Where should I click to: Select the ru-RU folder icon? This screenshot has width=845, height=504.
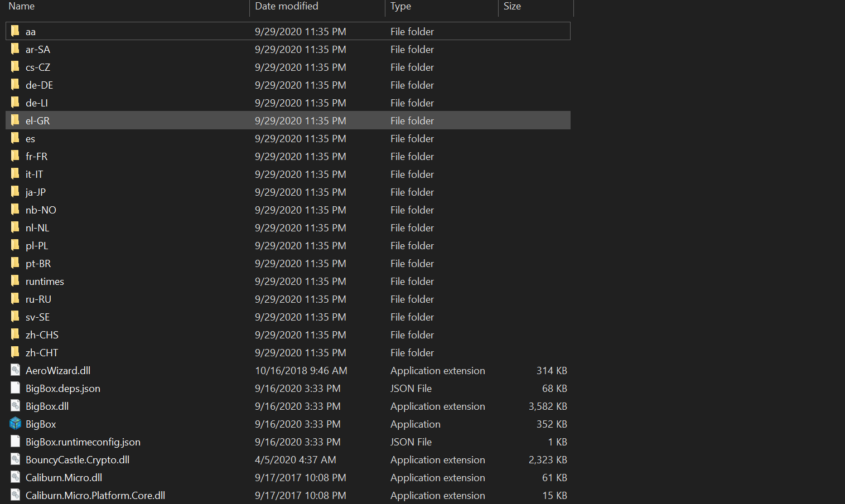[x=15, y=299]
